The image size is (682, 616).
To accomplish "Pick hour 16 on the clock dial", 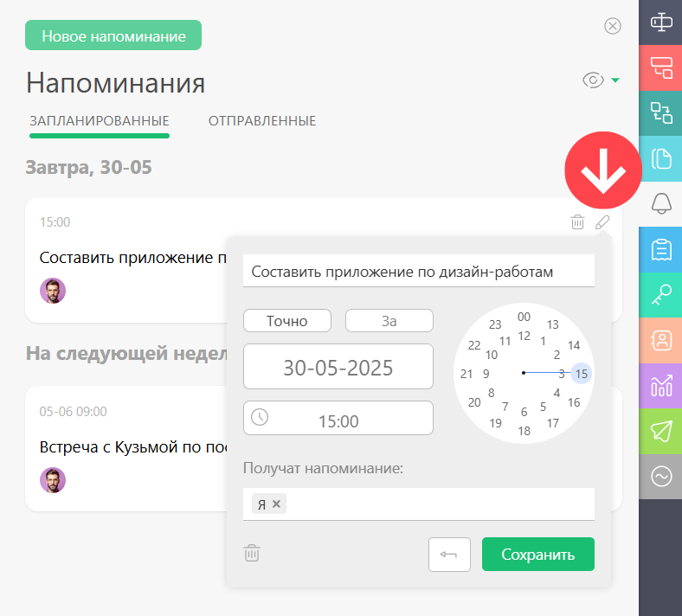I will click(x=574, y=402).
